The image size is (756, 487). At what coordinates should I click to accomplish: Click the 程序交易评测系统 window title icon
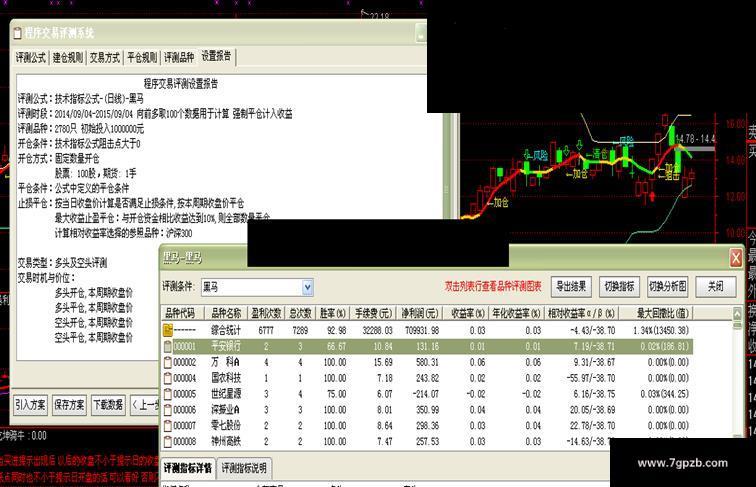pyautogui.click(x=17, y=33)
